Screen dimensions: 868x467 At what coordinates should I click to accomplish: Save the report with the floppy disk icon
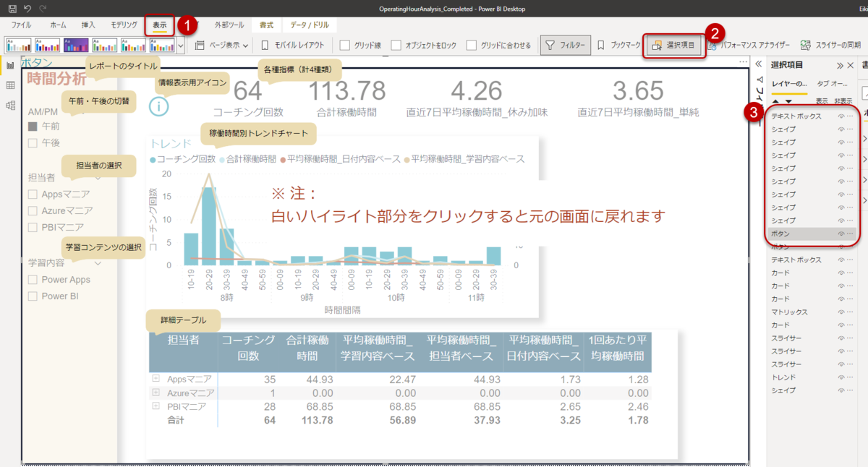(x=12, y=8)
